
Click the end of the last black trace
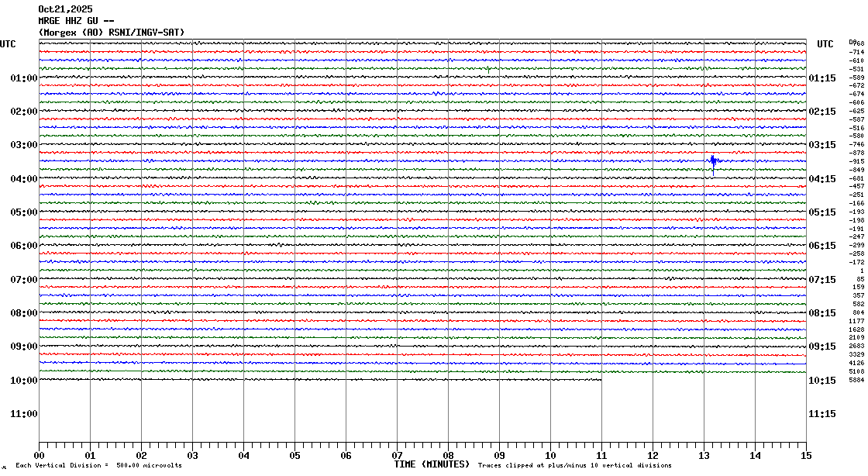click(601, 379)
